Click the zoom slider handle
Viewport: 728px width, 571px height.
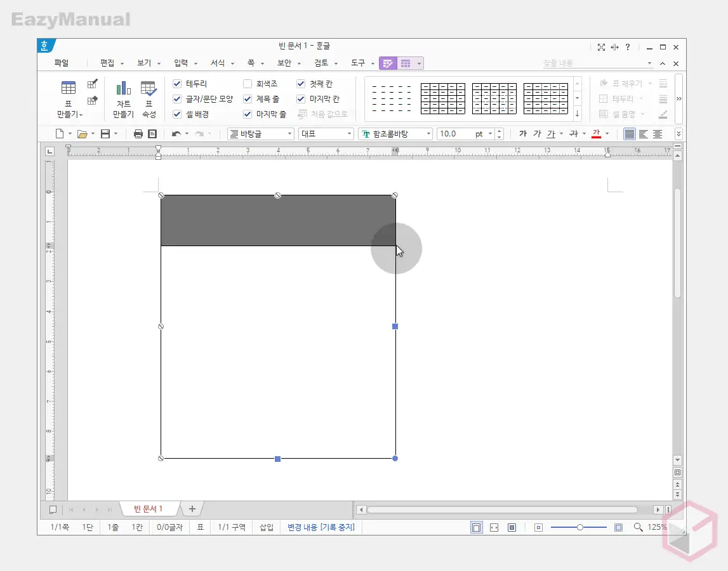(580, 527)
